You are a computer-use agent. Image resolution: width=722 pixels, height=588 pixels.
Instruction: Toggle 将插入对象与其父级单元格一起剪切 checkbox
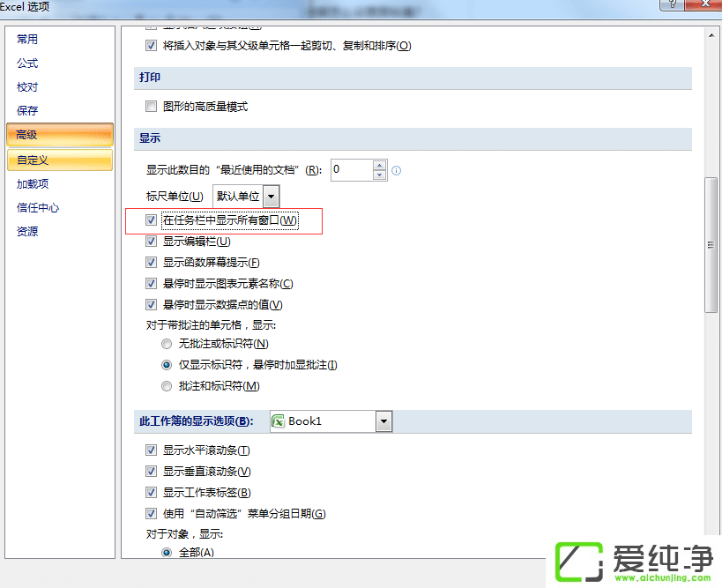point(151,46)
